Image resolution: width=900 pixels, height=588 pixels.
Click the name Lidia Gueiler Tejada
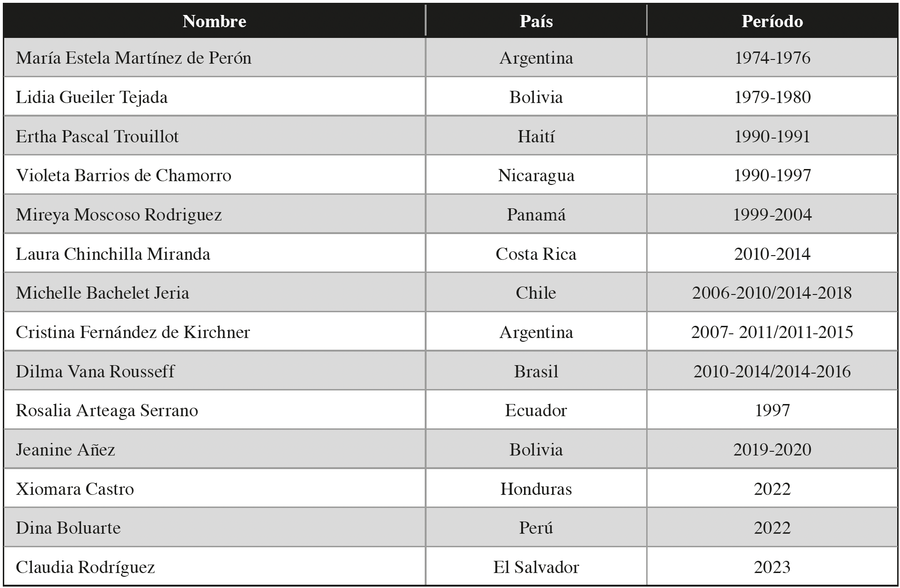point(92,97)
